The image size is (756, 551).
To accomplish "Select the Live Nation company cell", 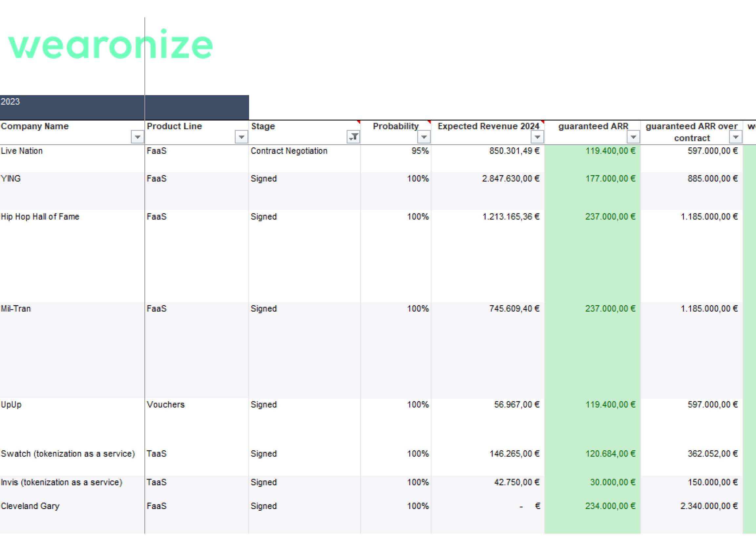I will pyautogui.click(x=72, y=158).
